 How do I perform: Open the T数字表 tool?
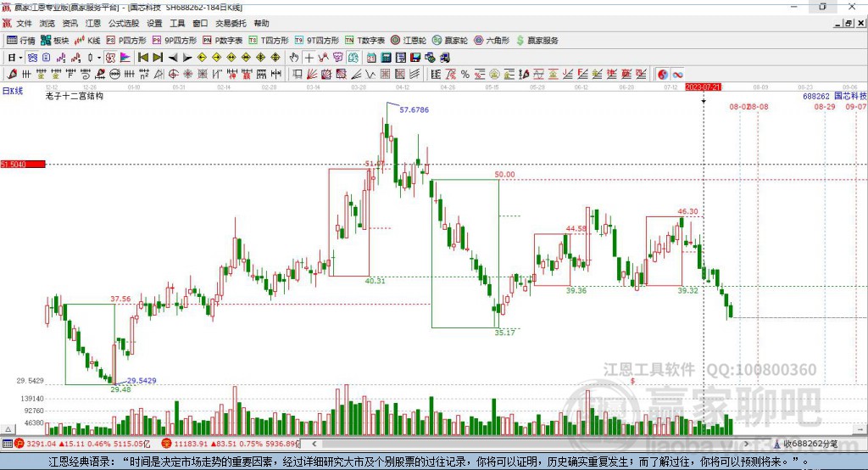click(364, 41)
